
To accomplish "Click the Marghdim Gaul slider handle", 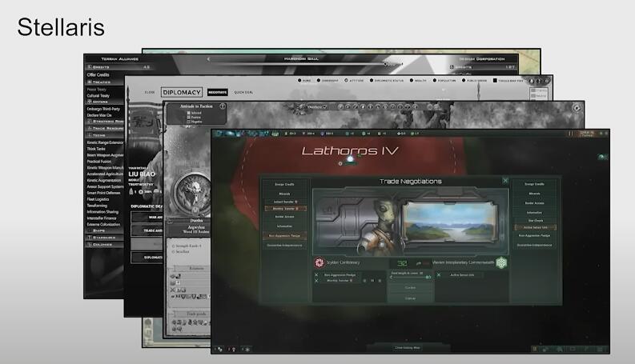I will point(385,64).
